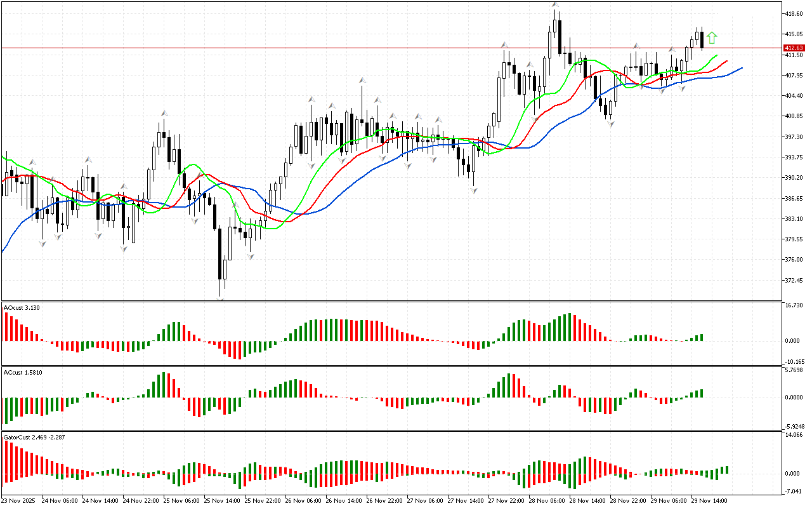Click the 418.60 price scale label
812x508 pixels.
point(794,13)
